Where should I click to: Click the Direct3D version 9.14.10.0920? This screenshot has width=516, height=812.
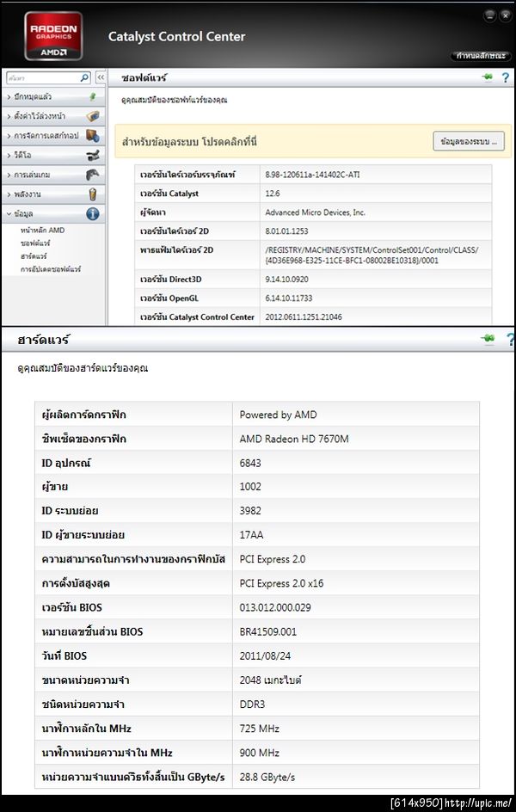(x=288, y=279)
